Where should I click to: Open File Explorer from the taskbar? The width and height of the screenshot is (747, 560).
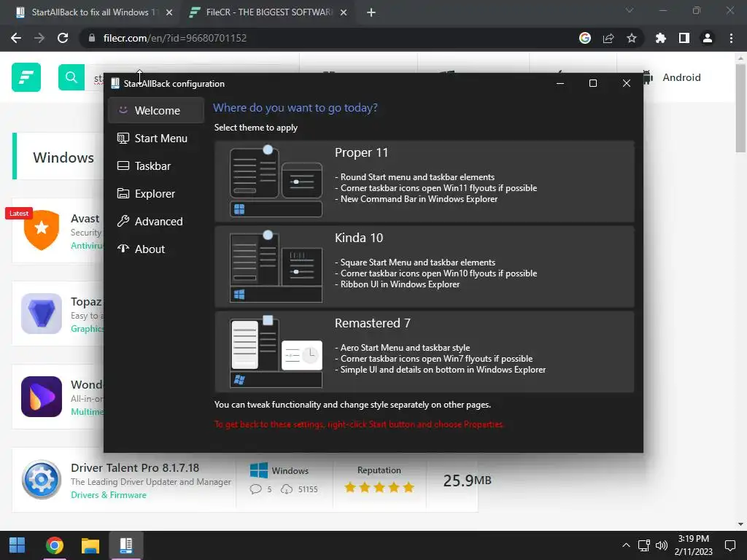90,545
